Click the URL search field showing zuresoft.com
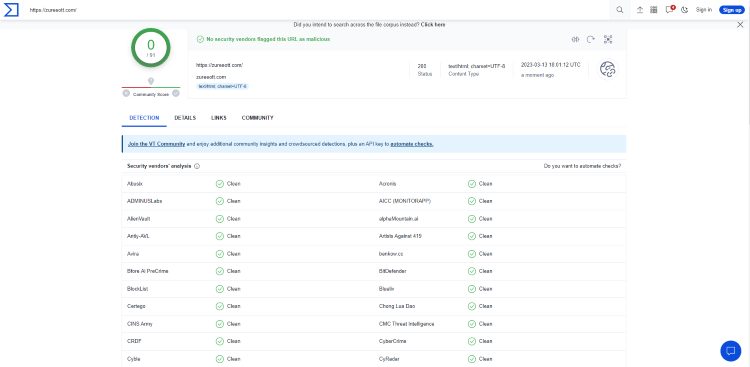This screenshot has height=367, width=750. coord(316,10)
